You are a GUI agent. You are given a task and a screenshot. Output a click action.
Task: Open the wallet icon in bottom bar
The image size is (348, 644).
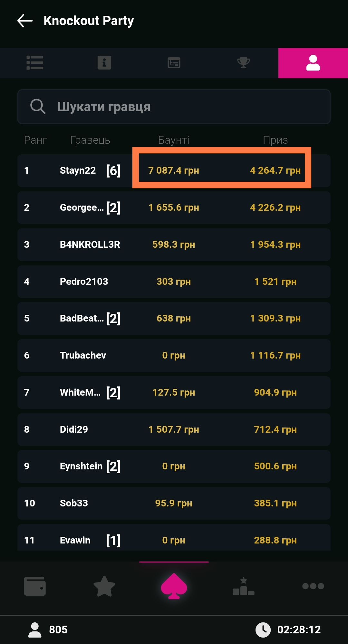pos(35,586)
